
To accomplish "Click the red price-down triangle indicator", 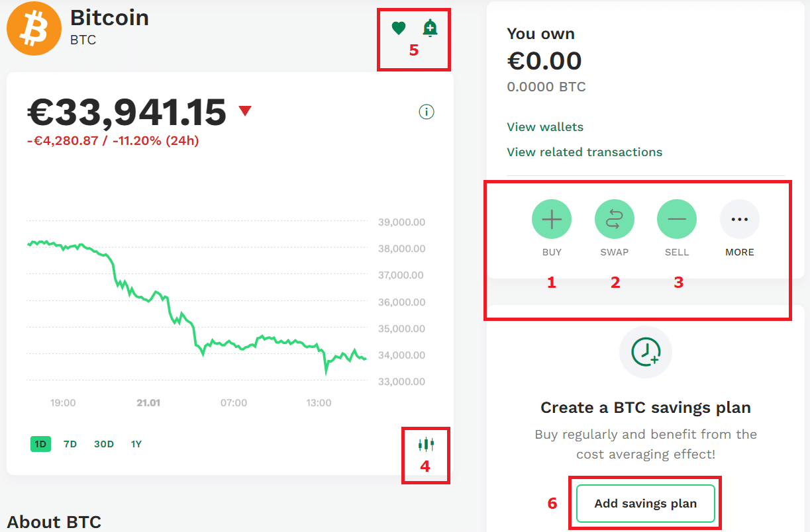I will click(245, 111).
